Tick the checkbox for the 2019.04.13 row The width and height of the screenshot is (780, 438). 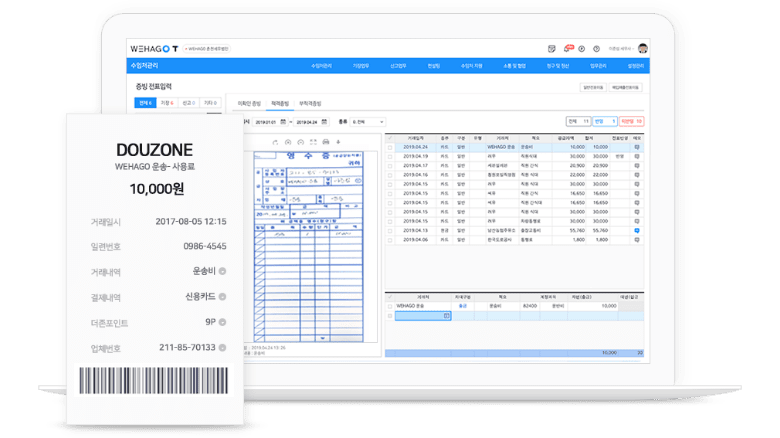tap(390, 231)
